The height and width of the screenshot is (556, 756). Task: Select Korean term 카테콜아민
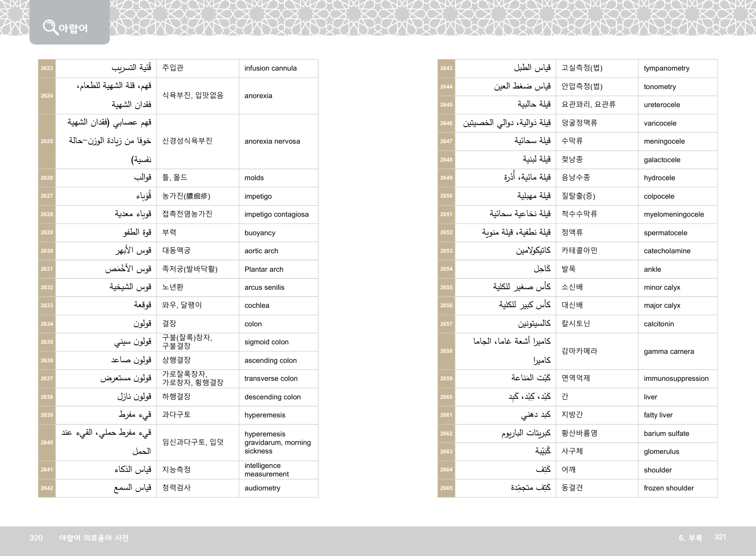point(579,251)
